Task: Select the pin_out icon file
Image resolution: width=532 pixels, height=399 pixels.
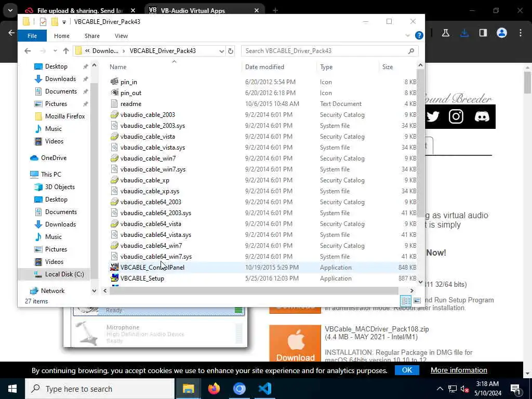Action: coord(130,92)
